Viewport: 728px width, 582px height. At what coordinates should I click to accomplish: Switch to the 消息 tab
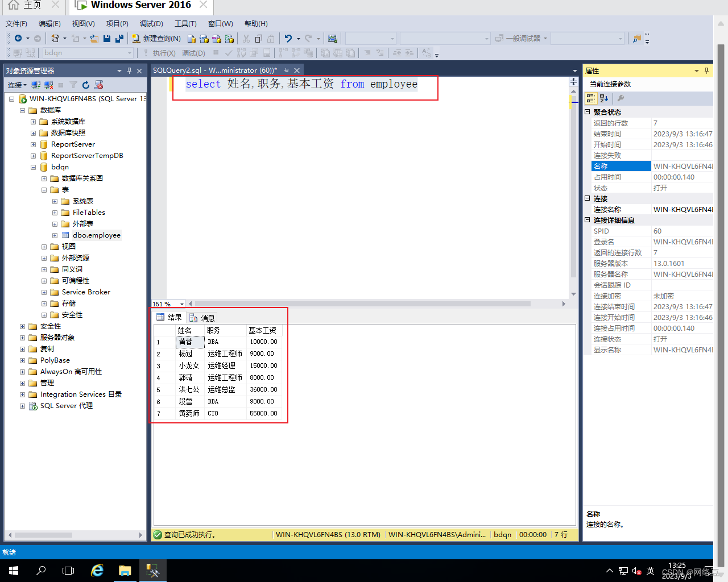[202, 318]
